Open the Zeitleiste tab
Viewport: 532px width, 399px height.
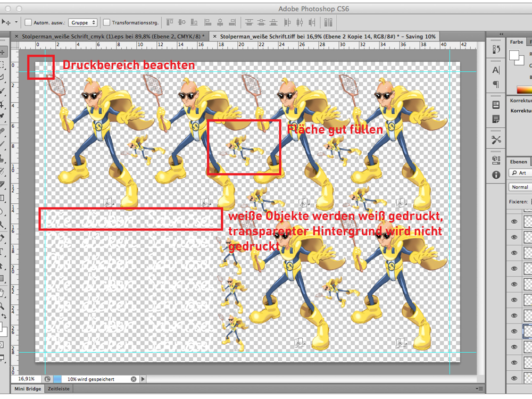click(59, 389)
